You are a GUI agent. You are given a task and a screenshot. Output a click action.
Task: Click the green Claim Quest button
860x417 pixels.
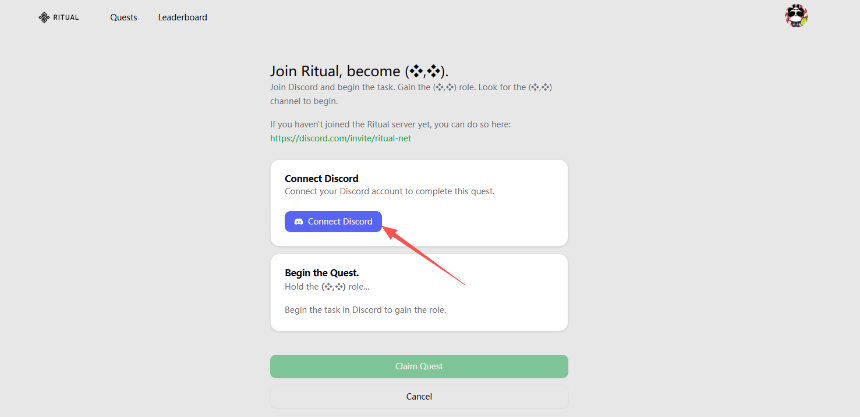click(x=418, y=366)
